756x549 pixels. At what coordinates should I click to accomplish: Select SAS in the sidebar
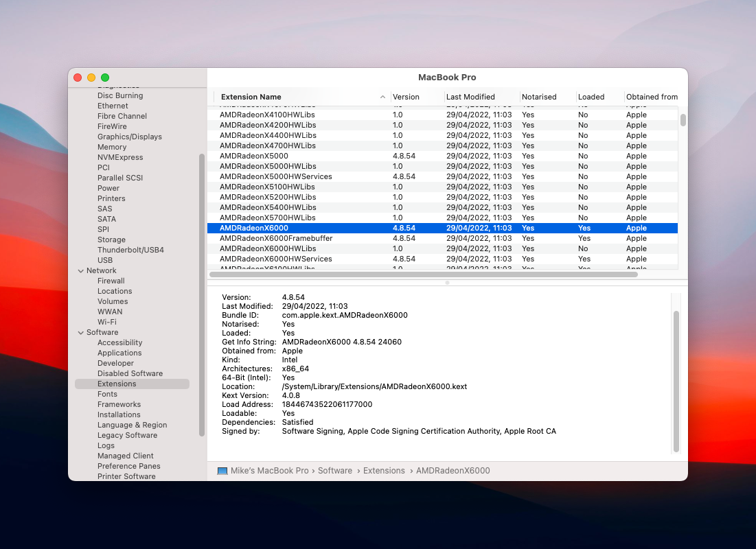point(104,209)
